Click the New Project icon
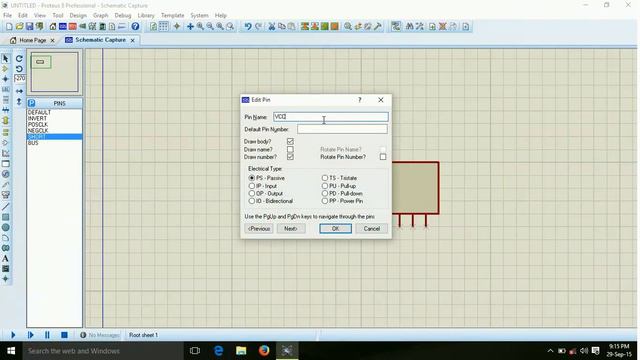 (x=9, y=27)
